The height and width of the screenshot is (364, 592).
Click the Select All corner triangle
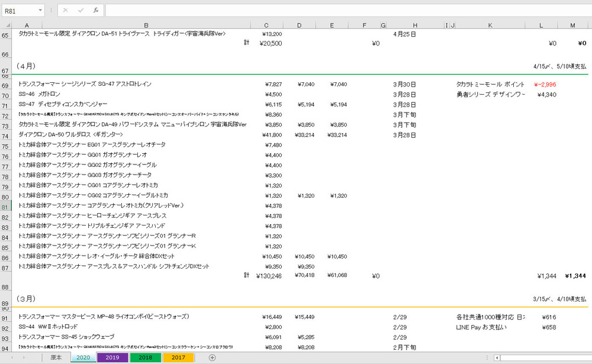tap(7, 25)
